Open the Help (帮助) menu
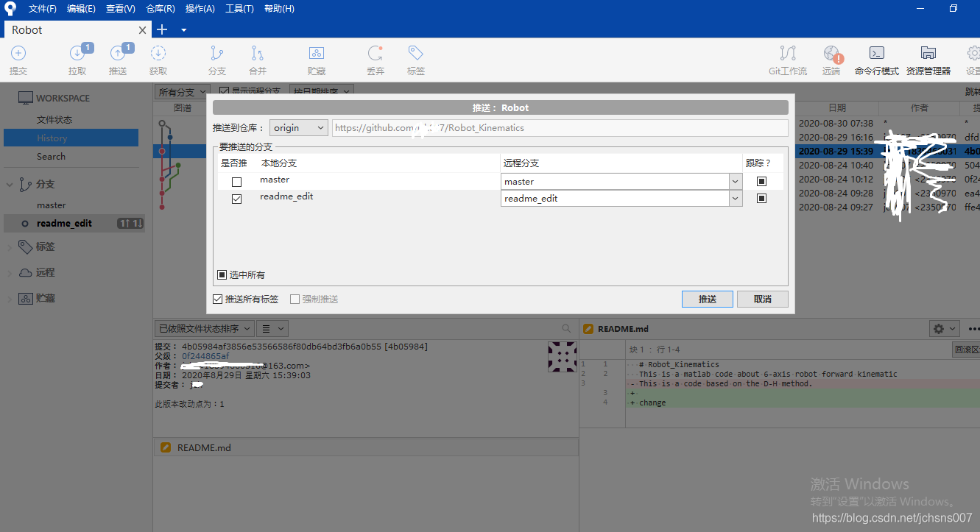This screenshot has width=980, height=532. click(279, 9)
